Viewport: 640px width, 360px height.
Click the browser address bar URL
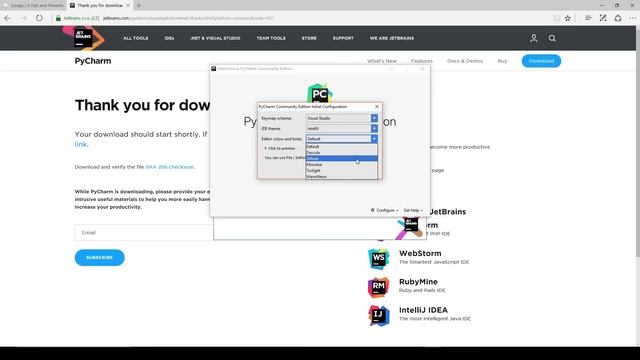pyautogui.click(x=188, y=18)
